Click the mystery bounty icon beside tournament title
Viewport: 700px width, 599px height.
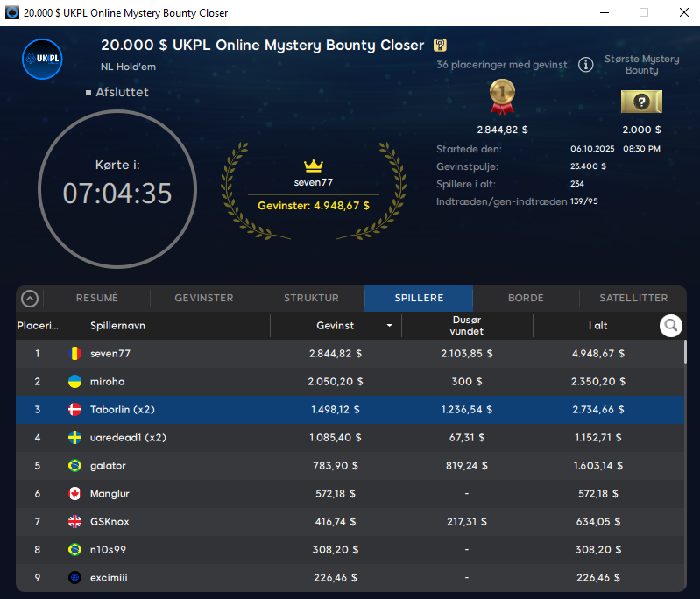tap(440, 46)
